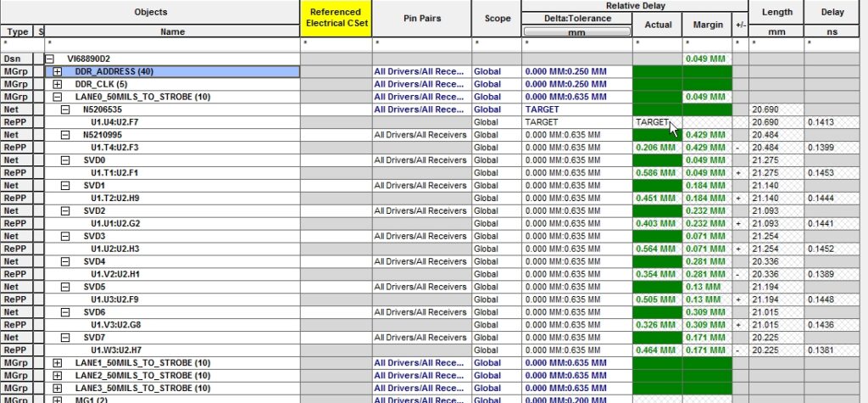The height and width of the screenshot is (403, 868).
Task: Expand the LANE3_50MILS_TO_STROBE (10) group
Action: pos(58,388)
